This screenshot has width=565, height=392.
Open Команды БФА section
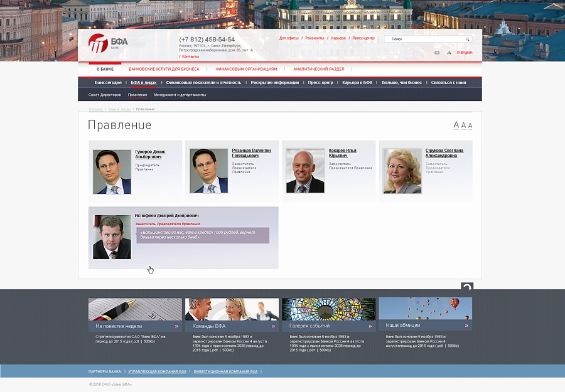208,327
